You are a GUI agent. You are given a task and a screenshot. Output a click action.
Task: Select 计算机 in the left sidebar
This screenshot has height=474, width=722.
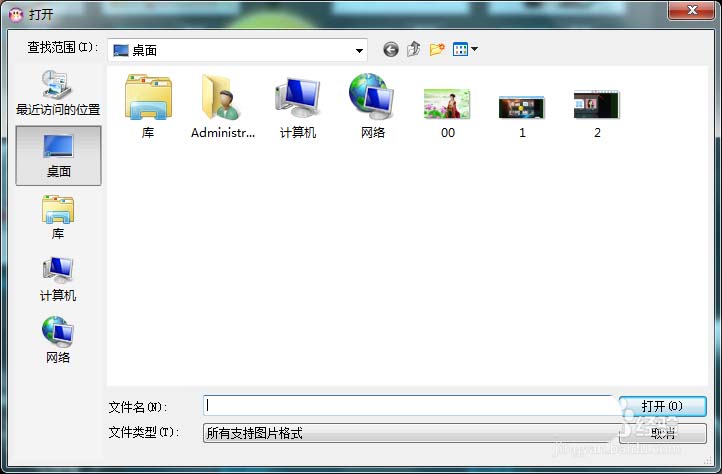(x=58, y=279)
